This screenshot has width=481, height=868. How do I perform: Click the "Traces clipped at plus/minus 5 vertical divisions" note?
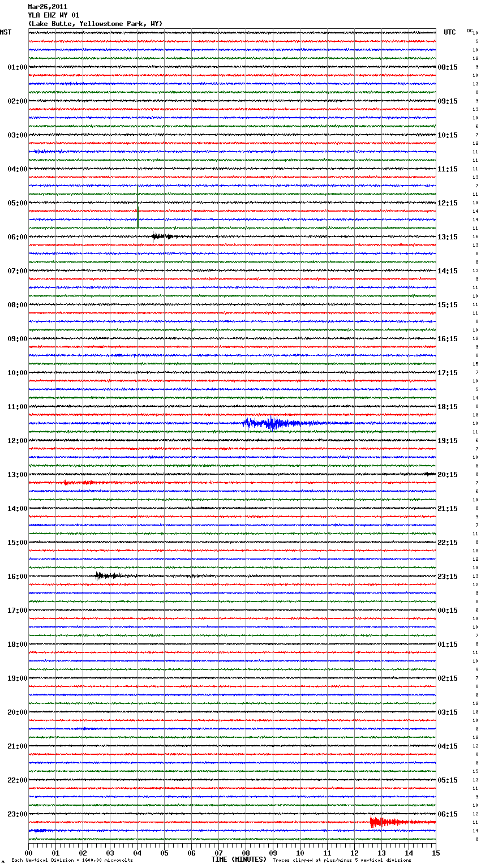[x=342, y=860]
